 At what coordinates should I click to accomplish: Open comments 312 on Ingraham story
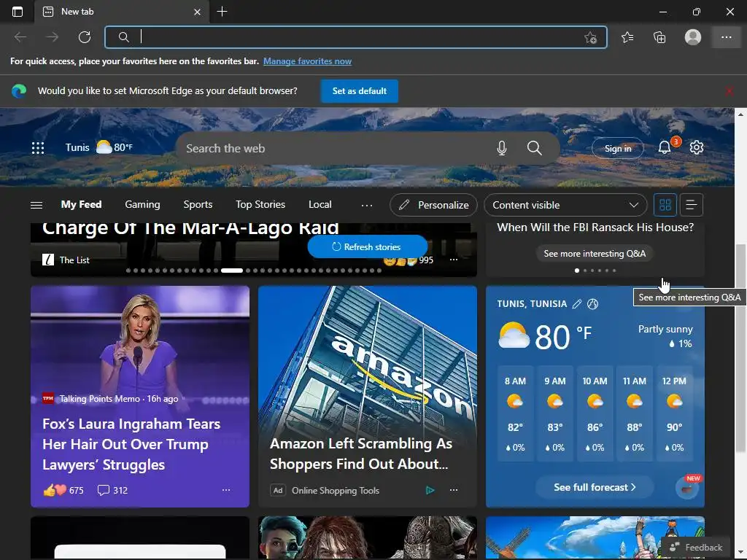pyautogui.click(x=112, y=490)
